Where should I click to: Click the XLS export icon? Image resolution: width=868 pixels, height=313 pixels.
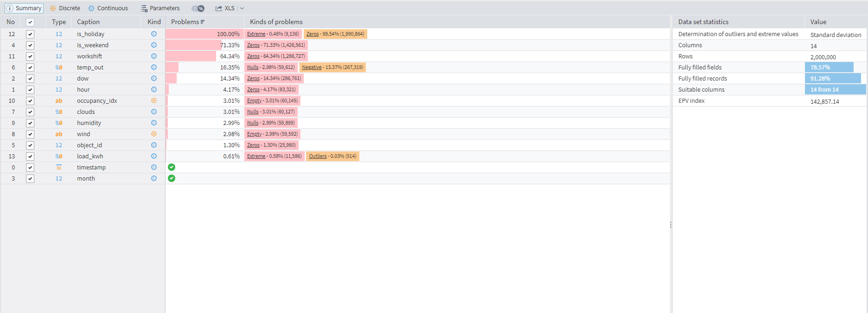(x=219, y=8)
